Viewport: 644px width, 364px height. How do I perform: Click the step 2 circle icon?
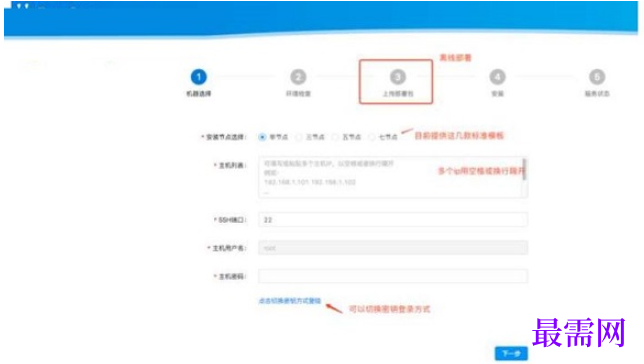click(x=298, y=77)
